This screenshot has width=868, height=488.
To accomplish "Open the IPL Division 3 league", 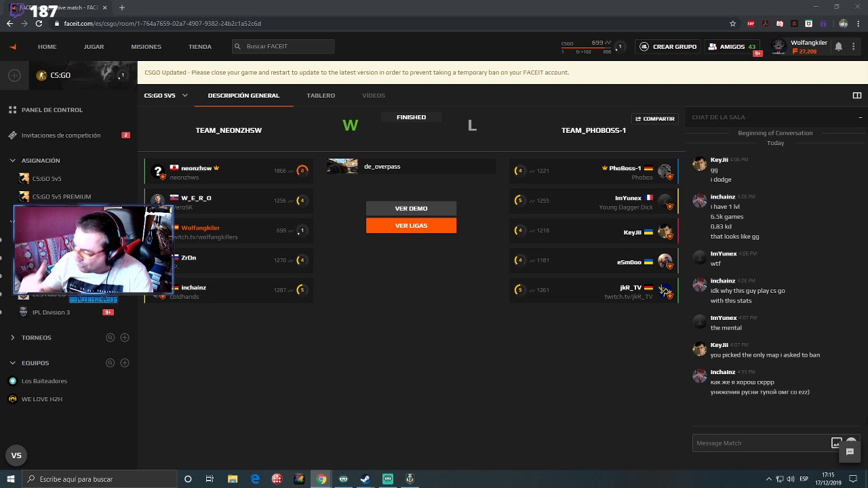I will (x=52, y=312).
